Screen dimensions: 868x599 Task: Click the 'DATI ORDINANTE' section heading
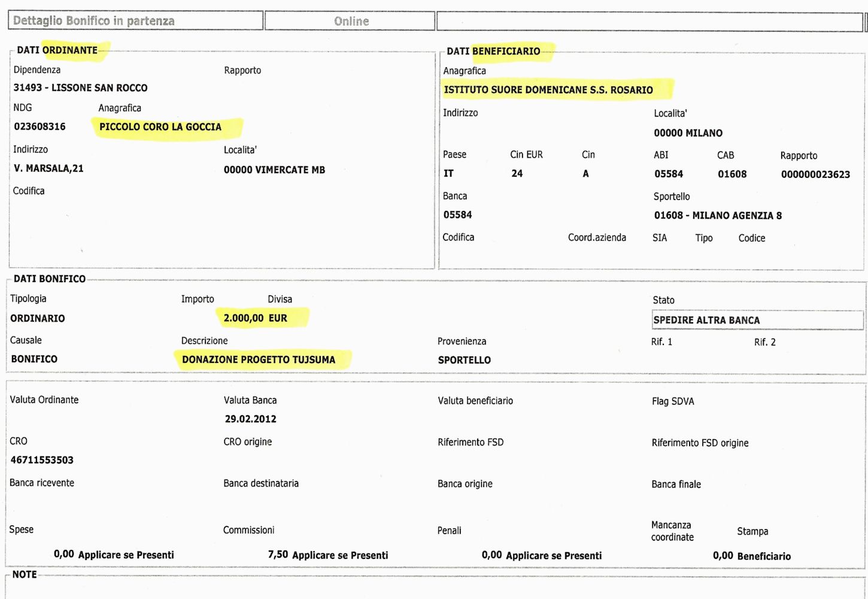click(57, 50)
